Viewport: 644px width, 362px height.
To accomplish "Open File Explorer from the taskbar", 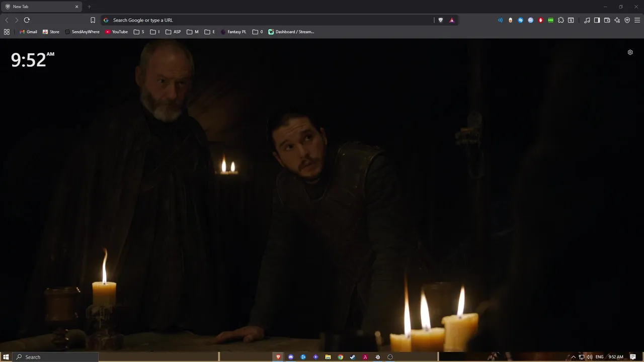I will (x=328, y=357).
